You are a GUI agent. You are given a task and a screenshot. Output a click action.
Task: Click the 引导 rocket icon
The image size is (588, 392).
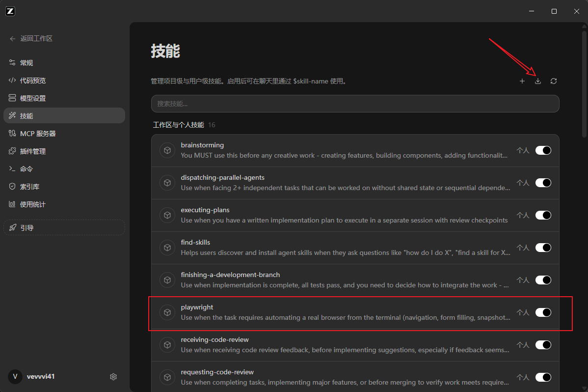(13, 227)
